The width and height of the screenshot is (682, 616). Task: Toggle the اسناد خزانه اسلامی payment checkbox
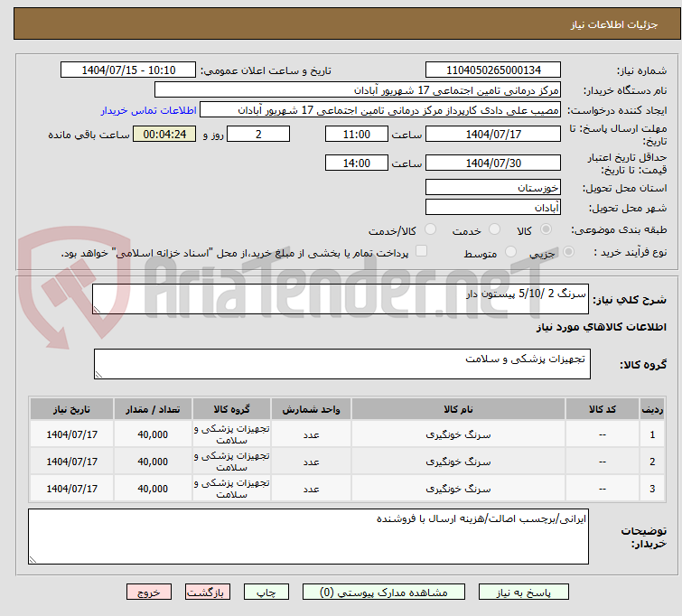click(x=421, y=251)
